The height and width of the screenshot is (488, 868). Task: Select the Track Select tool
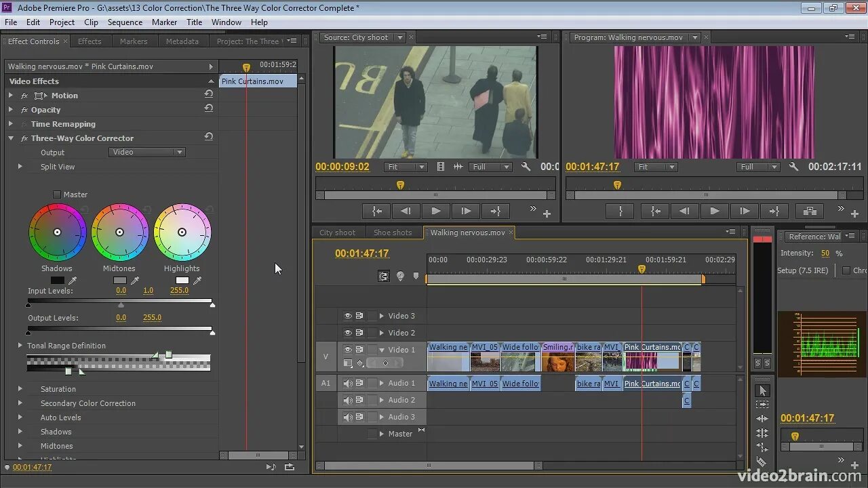click(762, 405)
